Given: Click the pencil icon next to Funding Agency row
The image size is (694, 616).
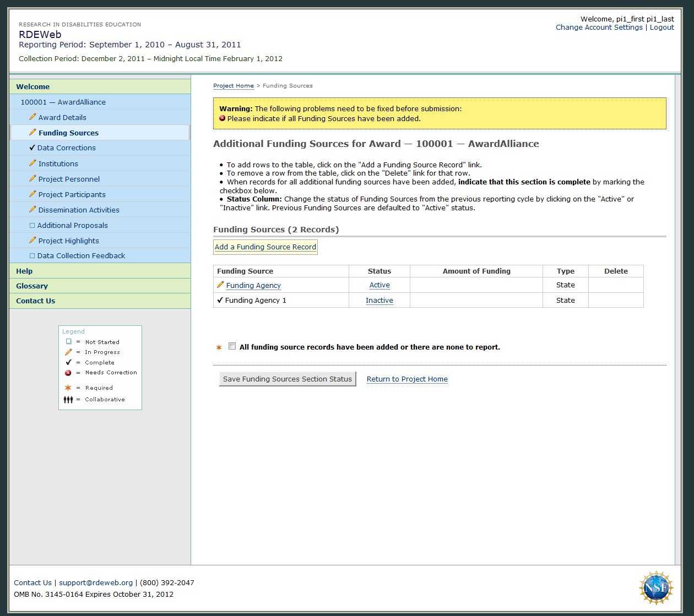Looking at the screenshot, I should (x=220, y=285).
